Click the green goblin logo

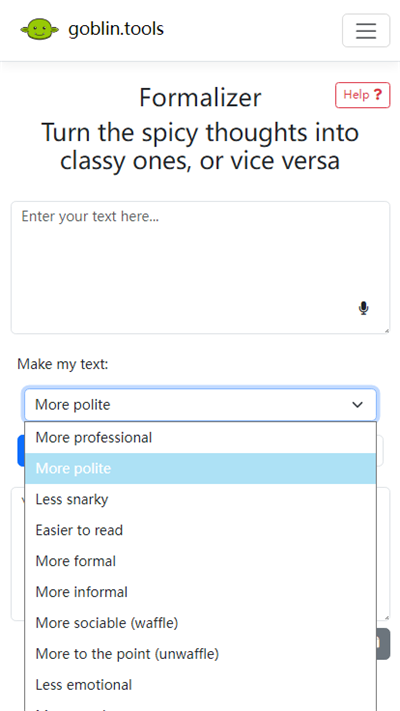coord(39,29)
